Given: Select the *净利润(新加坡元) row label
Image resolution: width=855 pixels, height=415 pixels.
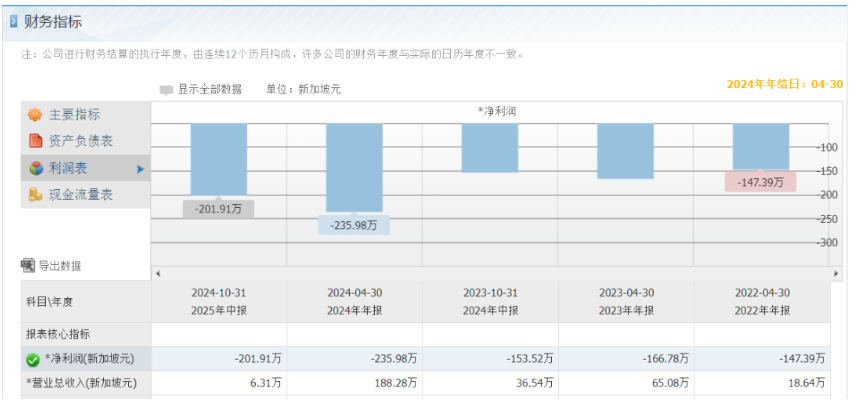Looking at the screenshot, I should point(89,358).
